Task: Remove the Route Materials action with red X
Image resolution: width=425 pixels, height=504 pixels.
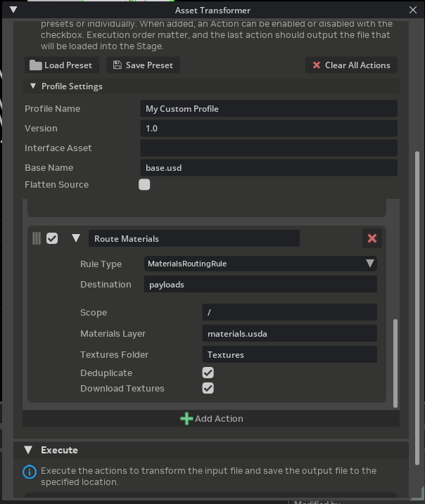Action: (372, 238)
